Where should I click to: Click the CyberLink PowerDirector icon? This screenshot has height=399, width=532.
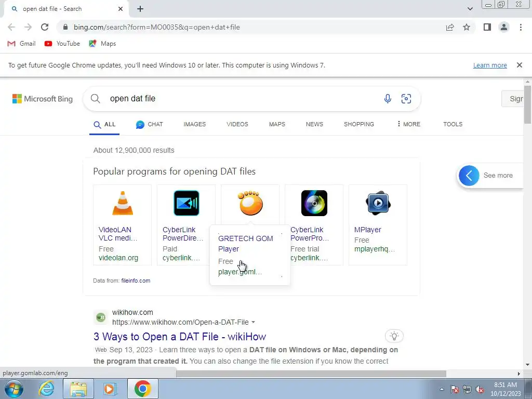pyautogui.click(x=187, y=203)
